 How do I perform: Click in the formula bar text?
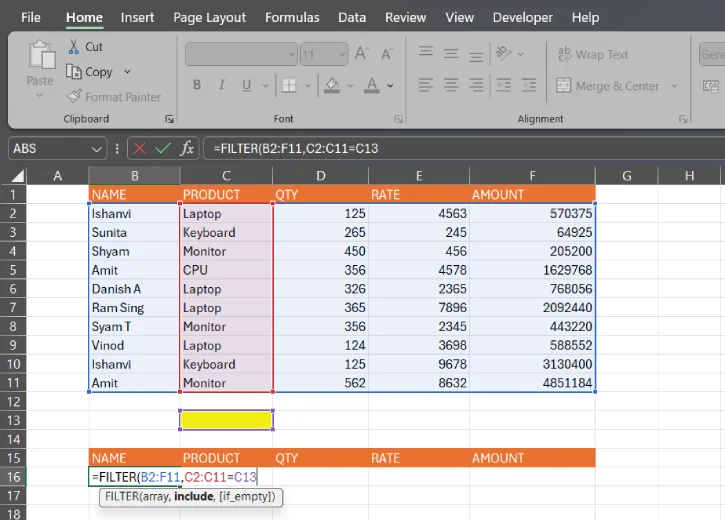pyautogui.click(x=296, y=148)
